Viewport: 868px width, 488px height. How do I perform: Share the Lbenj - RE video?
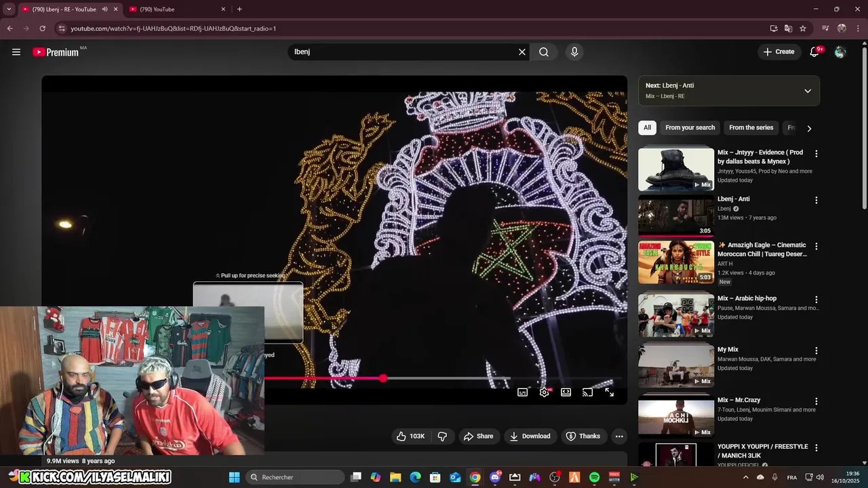coord(479,436)
